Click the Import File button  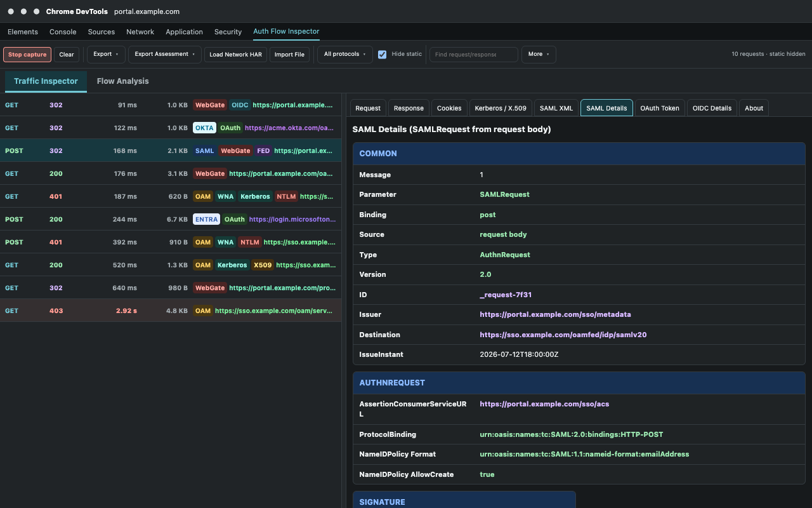point(289,55)
